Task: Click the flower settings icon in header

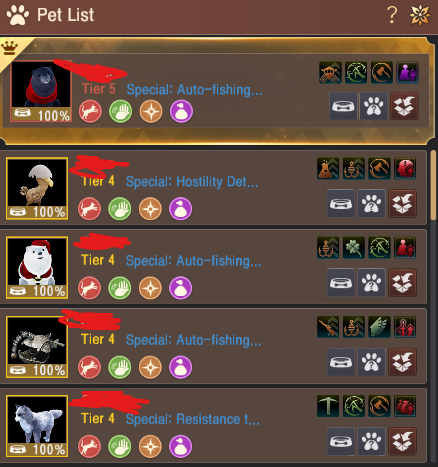Action: [x=420, y=15]
